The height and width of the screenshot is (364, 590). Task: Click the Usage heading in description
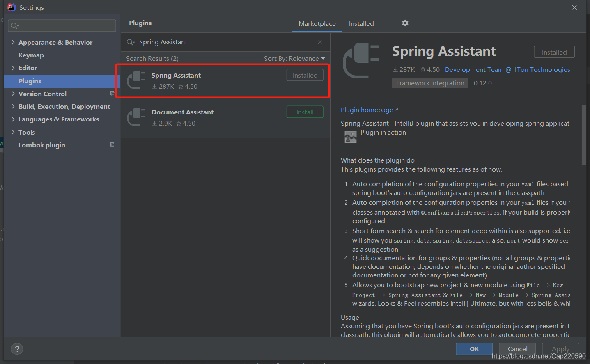coord(350,318)
